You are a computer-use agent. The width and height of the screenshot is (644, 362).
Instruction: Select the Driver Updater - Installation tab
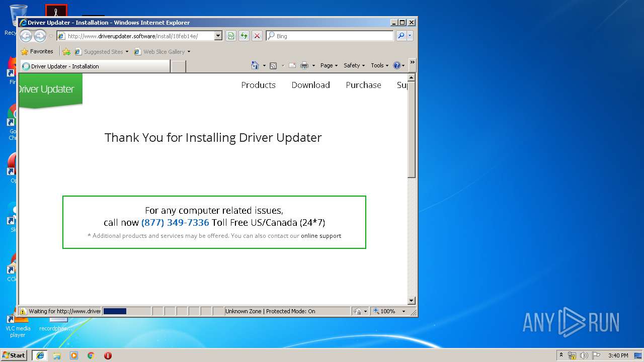pos(95,66)
